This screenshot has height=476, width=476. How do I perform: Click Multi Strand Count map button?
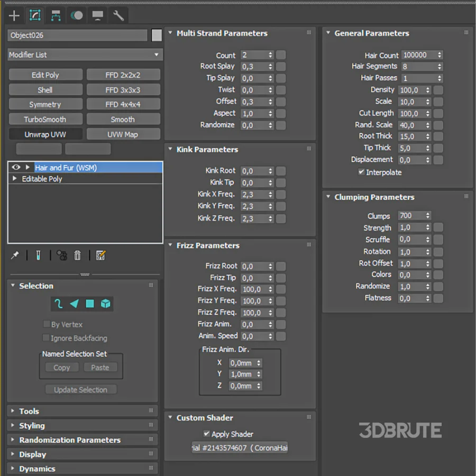(x=281, y=55)
